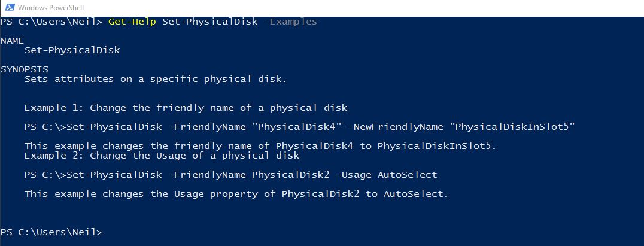Click the description line under the example 1 command

pos(260,146)
